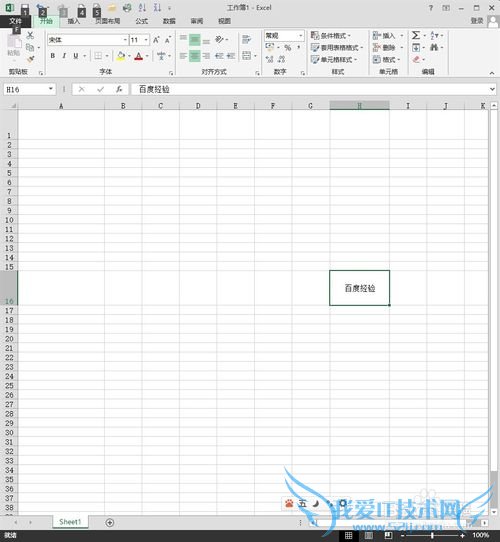Switch to the 公式 Formulas tab
Viewport: 500px width, 542px height.
point(141,21)
